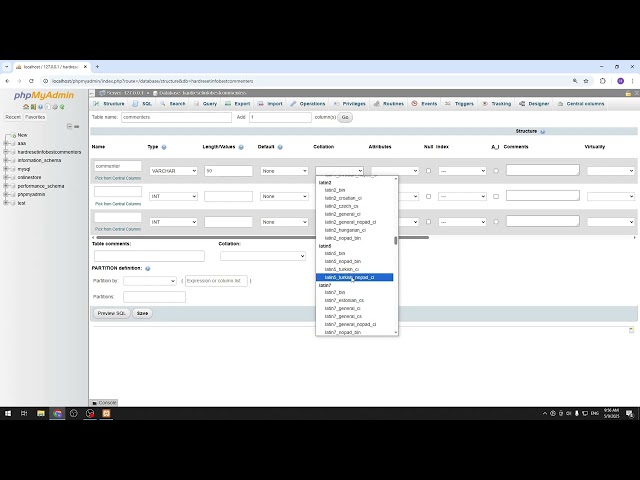Viewport: 640px width, 480px height.
Task: Click the help icon beside PARTITION definition
Action: pyautogui.click(x=148, y=269)
